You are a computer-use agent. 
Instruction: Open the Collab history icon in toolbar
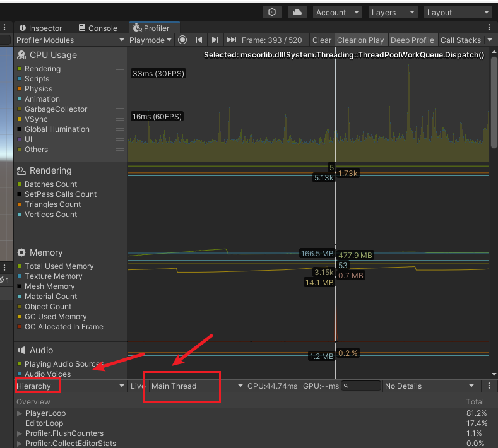pos(272,13)
